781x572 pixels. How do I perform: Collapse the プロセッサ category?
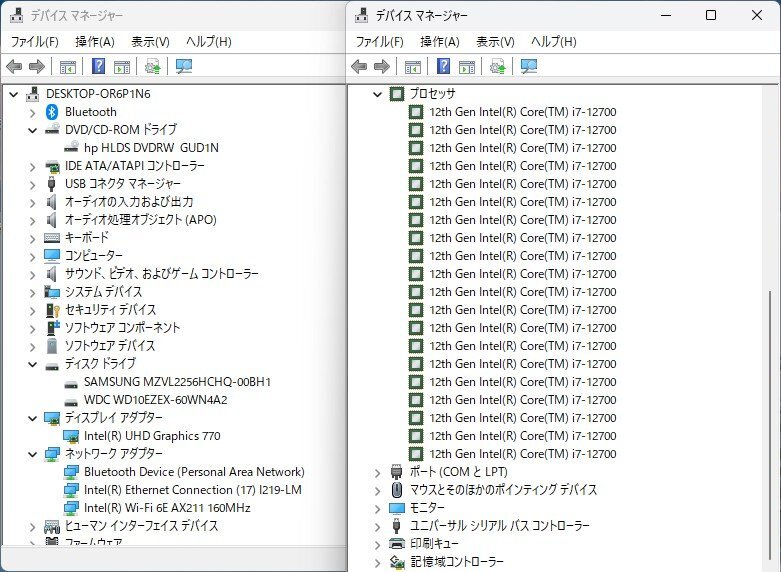(378, 94)
